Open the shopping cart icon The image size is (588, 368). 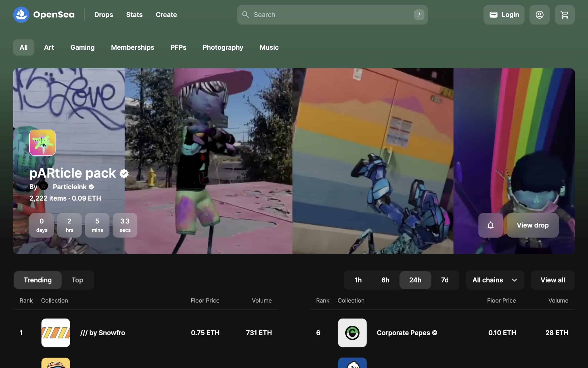coord(564,14)
